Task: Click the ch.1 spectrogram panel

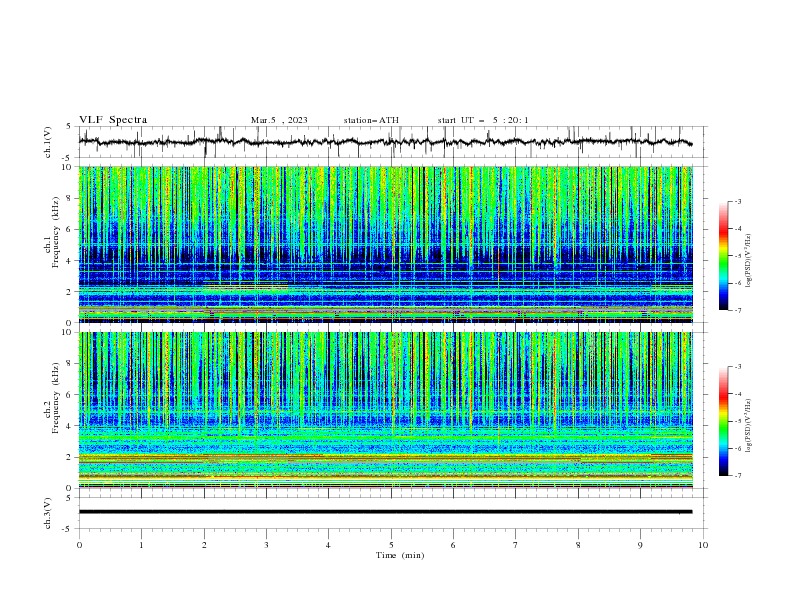Action: tap(386, 244)
